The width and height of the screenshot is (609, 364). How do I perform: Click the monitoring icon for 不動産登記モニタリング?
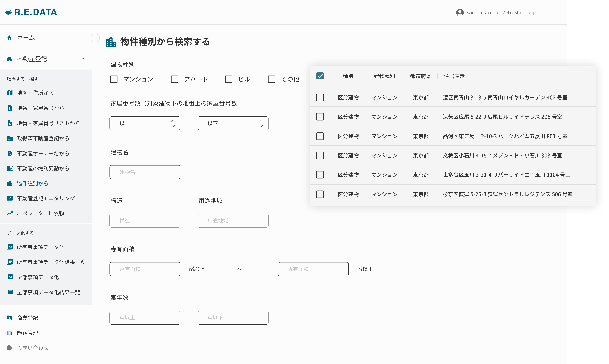(x=10, y=198)
